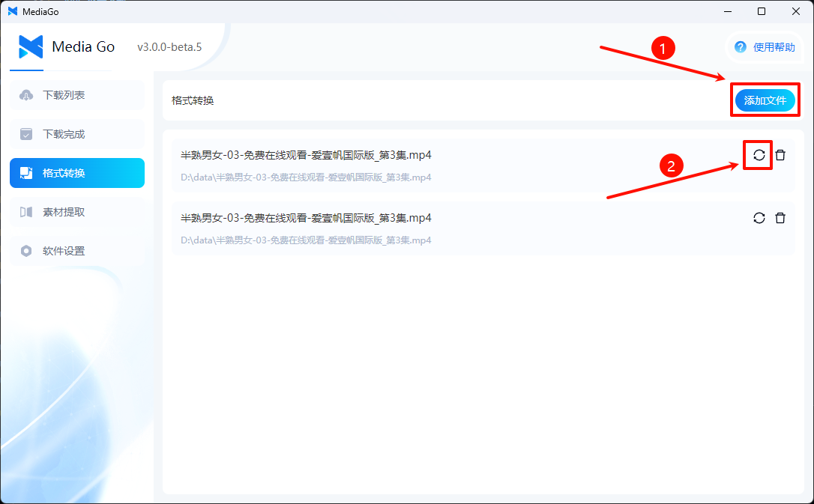Click second file path D:\data text
This screenshot has width=814, height=504.
point(306,240)
